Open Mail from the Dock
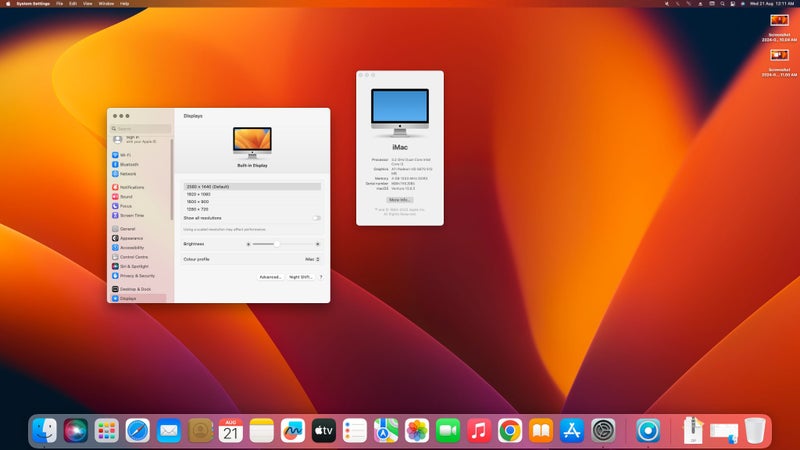The width and height of the screenshot is (800, 450). (169, 431)
